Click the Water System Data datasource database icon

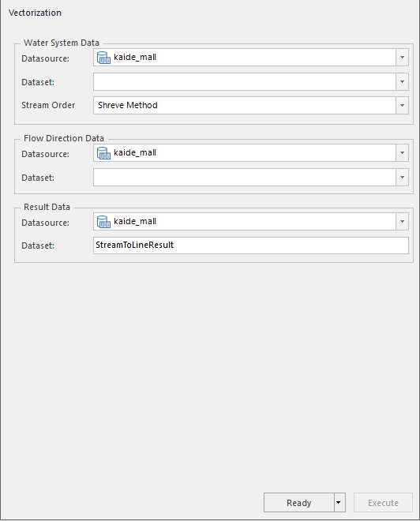(x=103, y=58)
